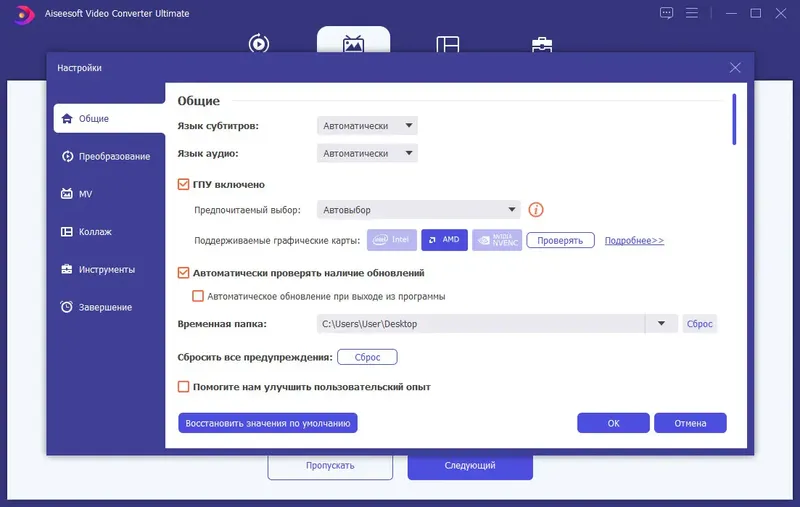This screenshot has width=800, height=507.
Task: Expand the Предпочитаемый выбор dropdown
Action: (x=418, y=210)
